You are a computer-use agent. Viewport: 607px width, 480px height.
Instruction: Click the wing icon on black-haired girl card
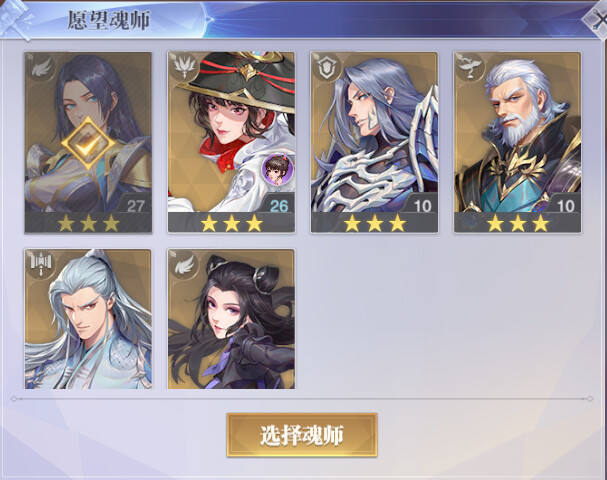point(185,265)
